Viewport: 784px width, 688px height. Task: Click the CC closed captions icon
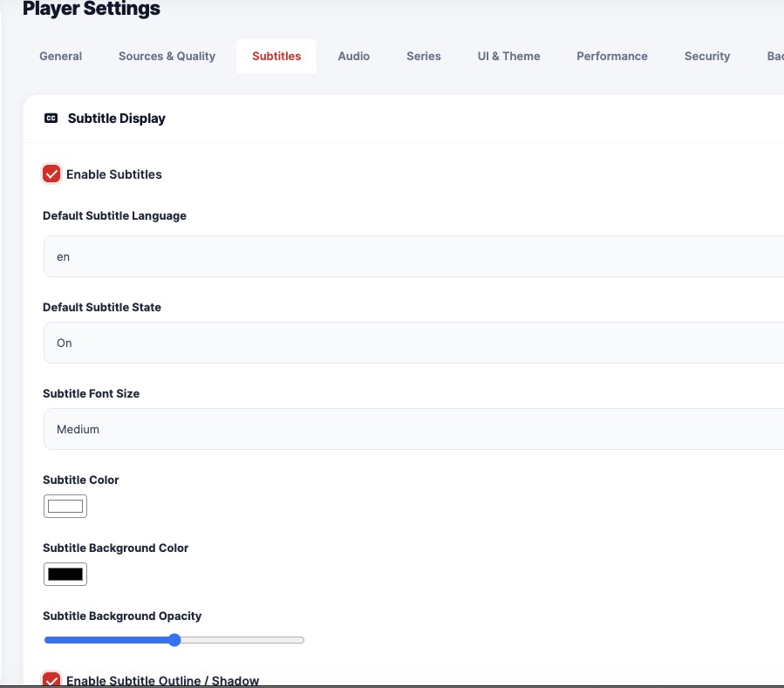[51, 119]
